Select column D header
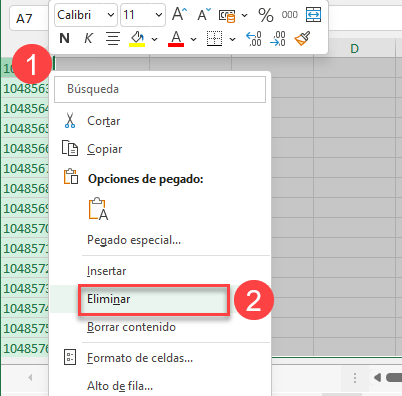The image size is (402, 396). tap(354, 49)
